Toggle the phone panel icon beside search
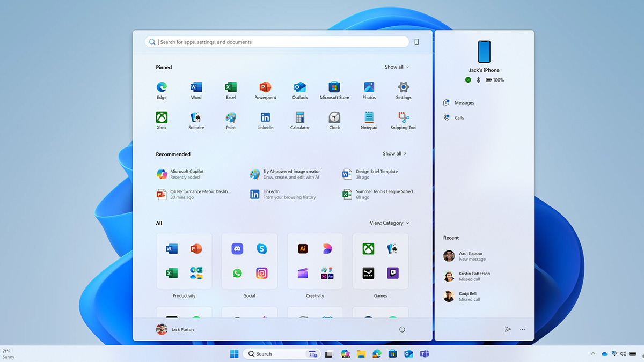 pyautogui.click(x=416, y=42)
